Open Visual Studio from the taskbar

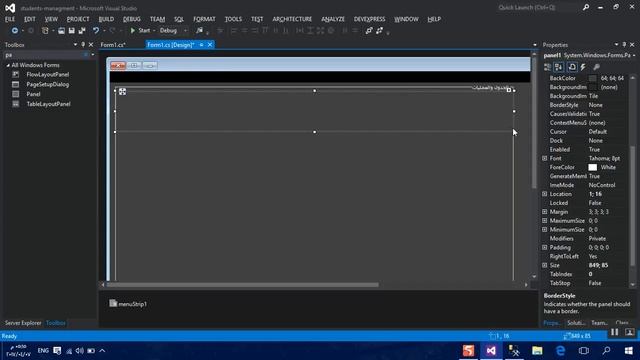[491, 351]
